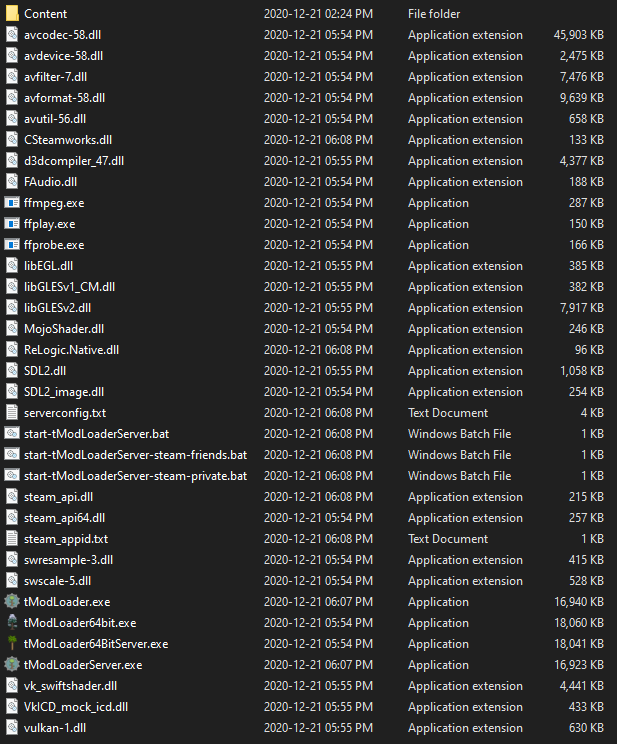This screenshot has width=617, height=744.
Task: Click Windows Batch File type for steam-friends.bat
Action: coord(459,455)
